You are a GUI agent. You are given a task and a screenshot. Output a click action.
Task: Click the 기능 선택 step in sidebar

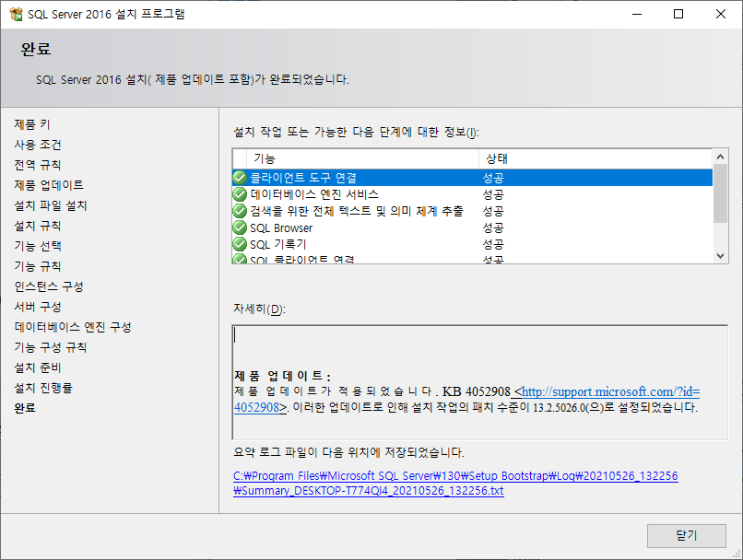[x=38, y=246]
